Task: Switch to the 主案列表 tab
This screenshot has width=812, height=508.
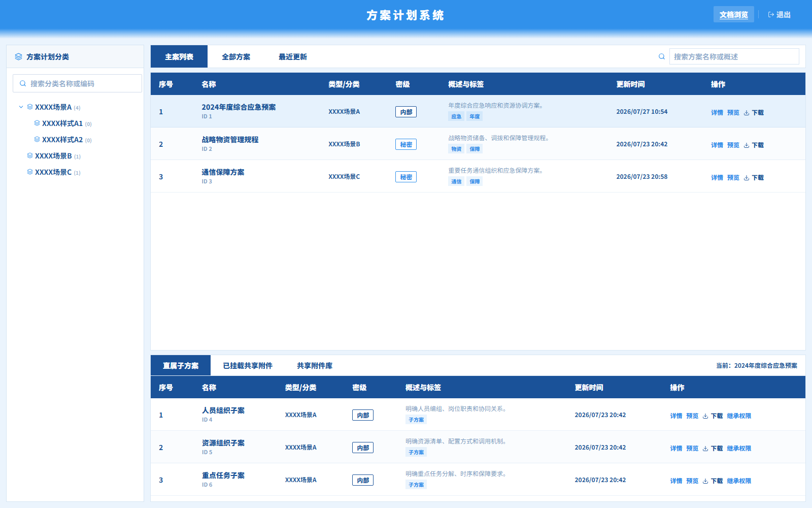Action: (x=179, y=56)
